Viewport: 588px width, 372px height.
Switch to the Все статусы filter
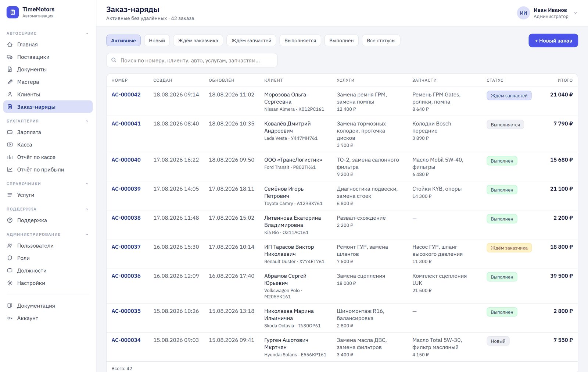(x=381, y=40)
